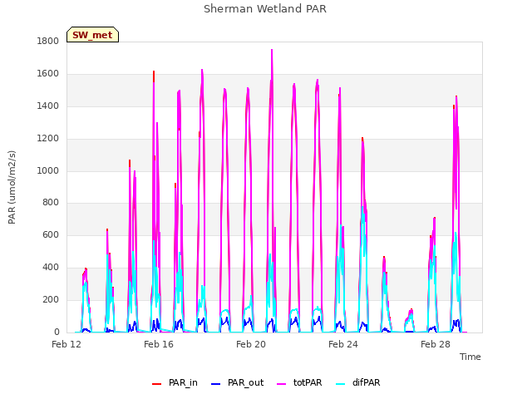This screenshot has height=399, width=532.
Task: Click the Feb 20 x-axis tick label
Action: coord(251,344)
